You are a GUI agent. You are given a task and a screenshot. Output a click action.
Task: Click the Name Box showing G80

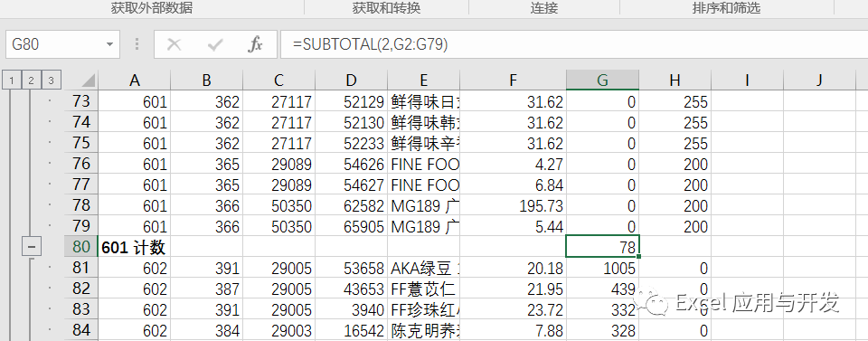click(62, 44)
